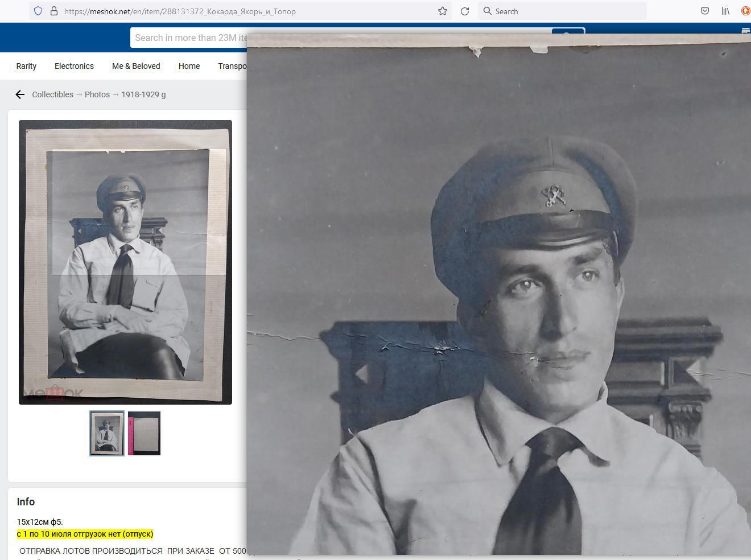Open the Electronics category menu
751x560 pixels.
coord(74,66)
